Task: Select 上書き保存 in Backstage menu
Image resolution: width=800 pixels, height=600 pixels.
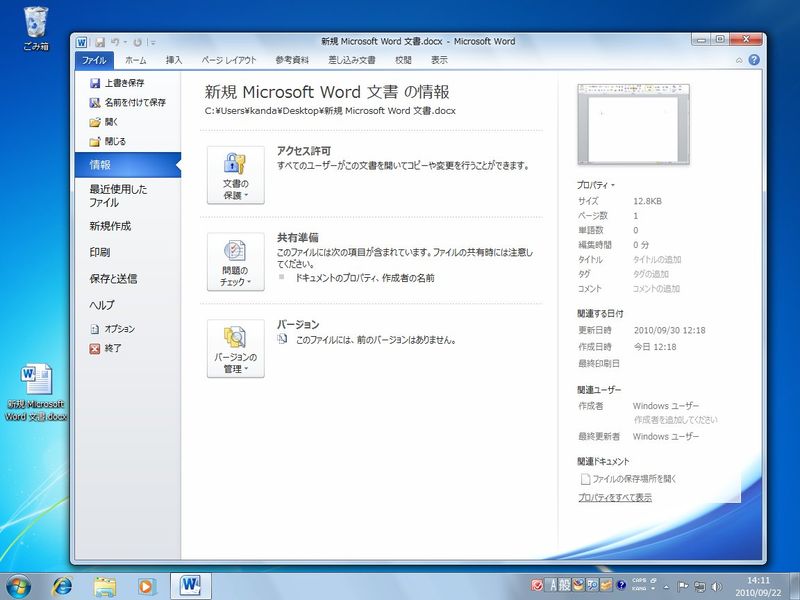Action: [x=117, y=83]
